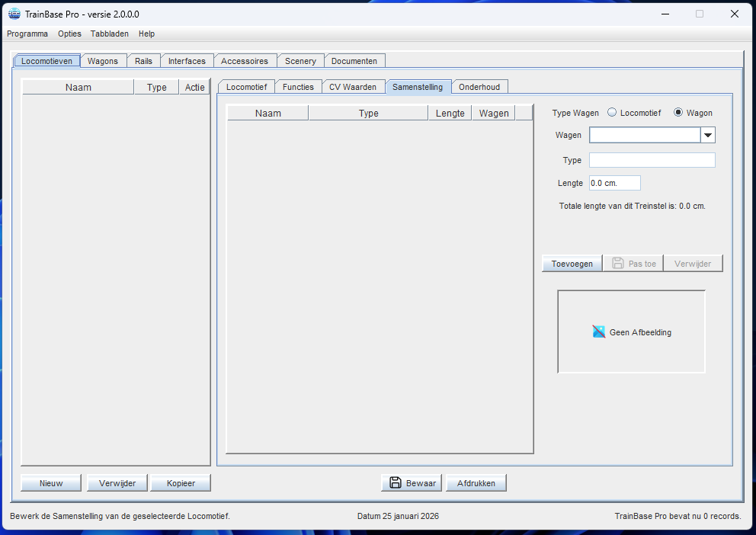Click the TrainBase Pro title bar icon
The width and height of the screenshot is (756, 535).
[14, 14]
